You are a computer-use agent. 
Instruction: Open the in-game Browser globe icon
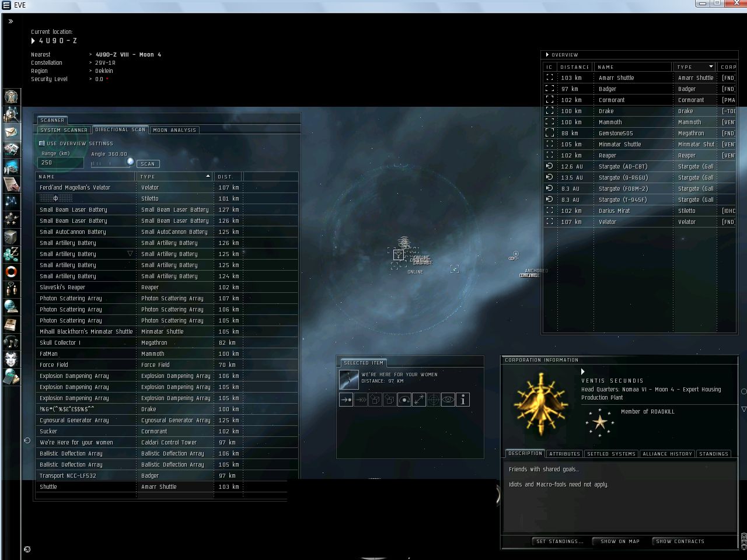11,306
